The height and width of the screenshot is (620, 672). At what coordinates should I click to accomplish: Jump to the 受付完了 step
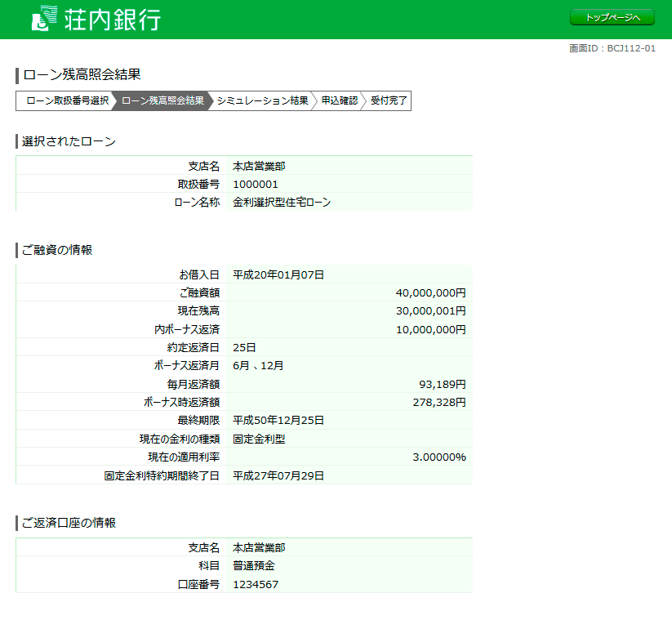388,101
